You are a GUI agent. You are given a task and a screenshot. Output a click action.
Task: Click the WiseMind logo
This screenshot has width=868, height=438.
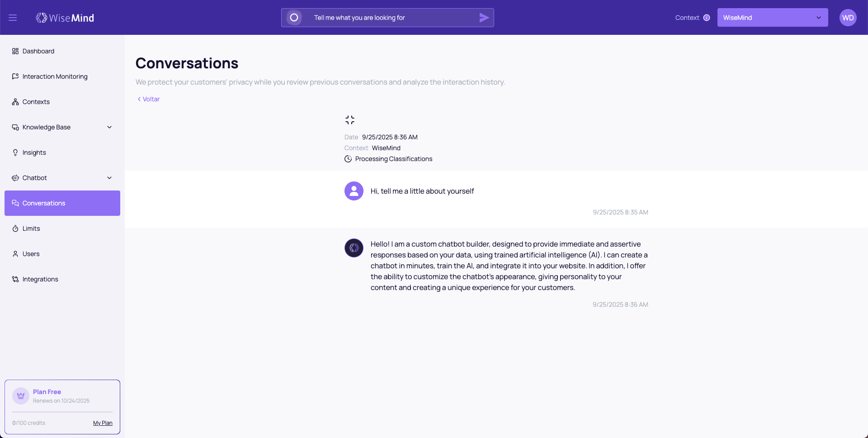click(65, 18)
